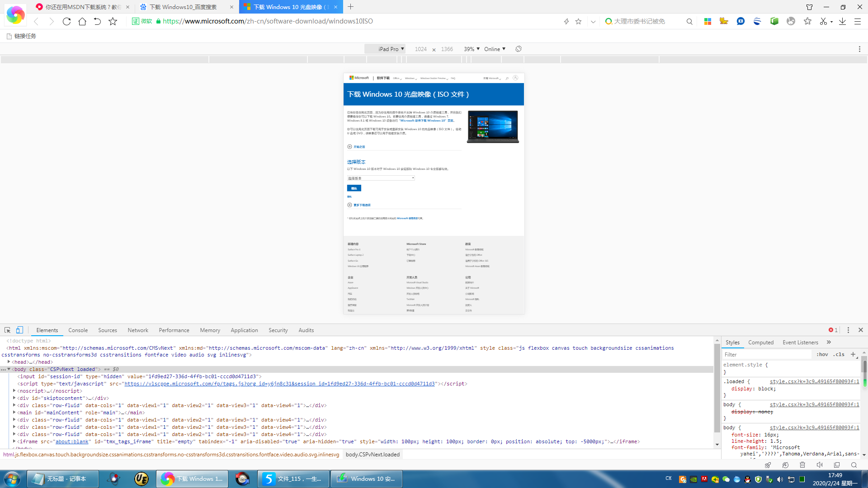
Task: Click the red error count indicator
Action: 833,330
